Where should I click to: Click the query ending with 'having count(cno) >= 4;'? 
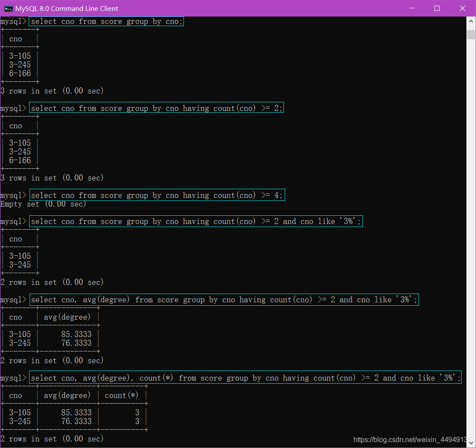(157, 195)
